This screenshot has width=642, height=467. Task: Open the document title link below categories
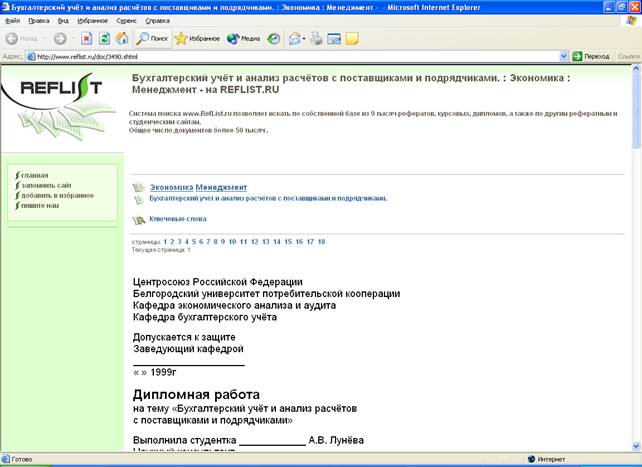pos(268,199)
